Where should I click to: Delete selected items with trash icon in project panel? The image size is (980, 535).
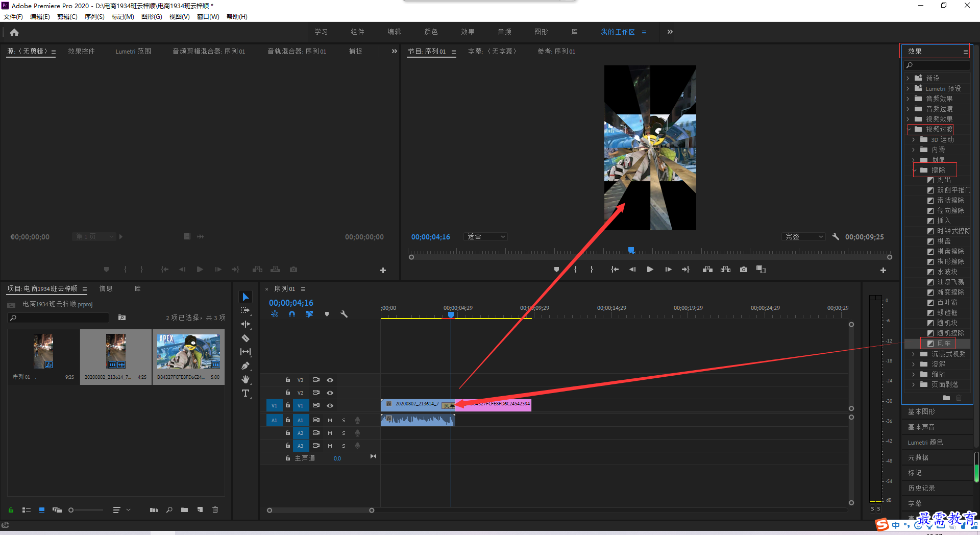click(215, 509)
